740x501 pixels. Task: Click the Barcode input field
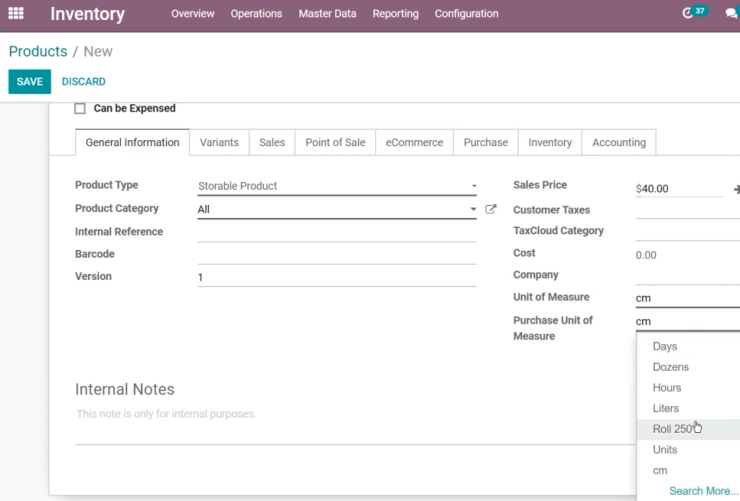pyautogui.click(x=337, y=254)
